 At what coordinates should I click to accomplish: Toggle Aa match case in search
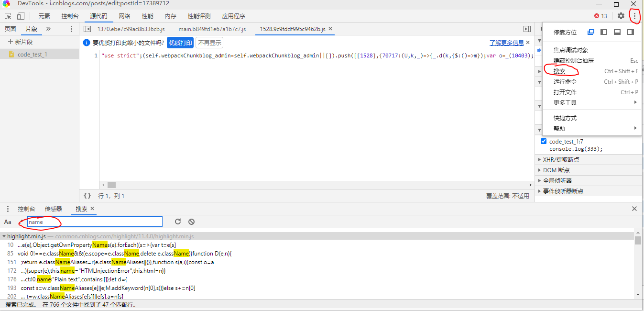tap(8, 222)
